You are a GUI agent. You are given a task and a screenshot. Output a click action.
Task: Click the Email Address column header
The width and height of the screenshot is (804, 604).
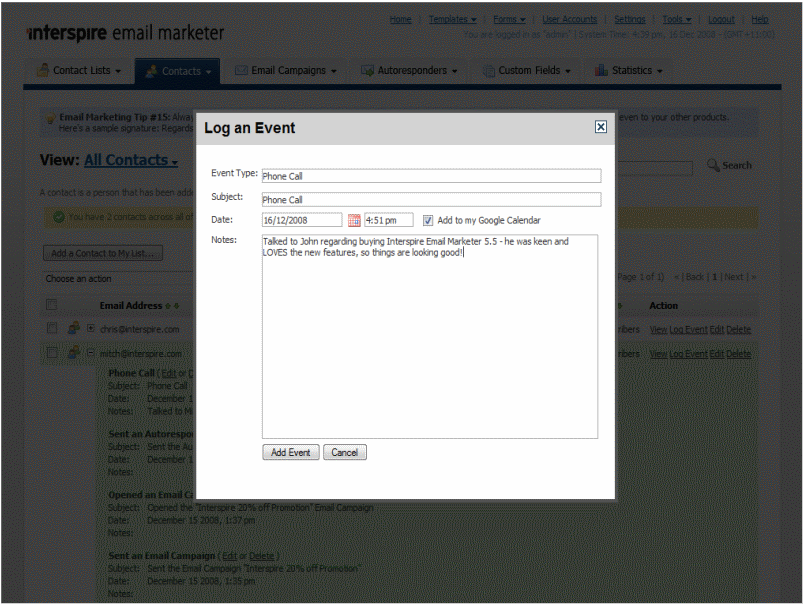131,306
